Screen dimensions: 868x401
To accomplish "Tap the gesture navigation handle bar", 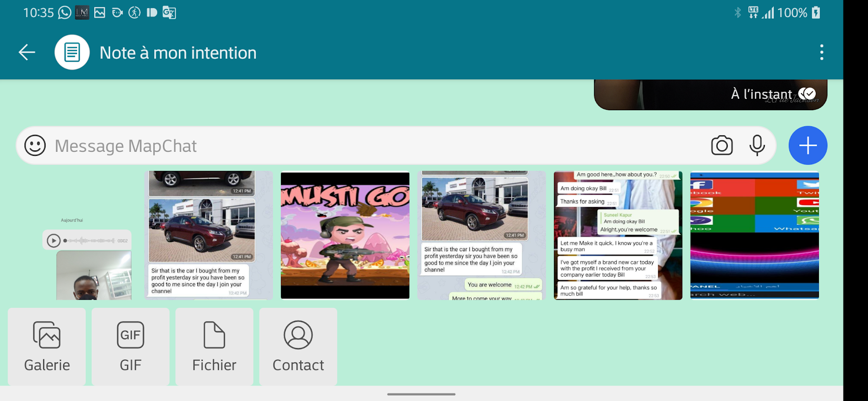I will 421,394.
